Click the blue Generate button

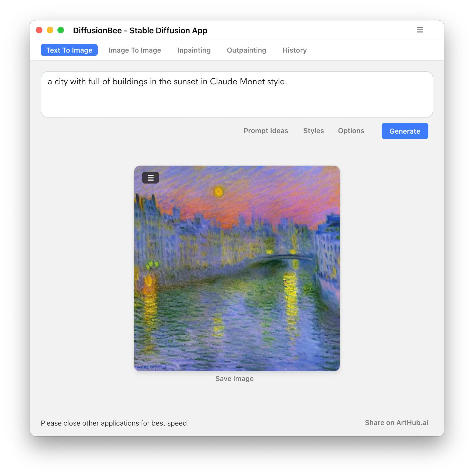pos(405,131)
